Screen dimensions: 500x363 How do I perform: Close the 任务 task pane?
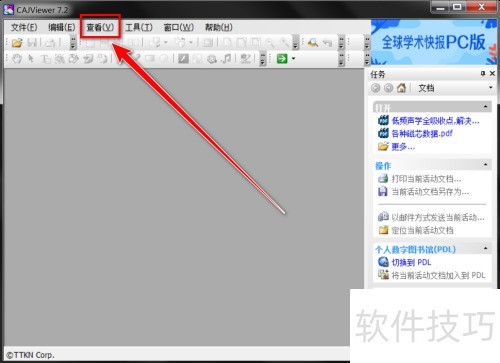[492, 74]
